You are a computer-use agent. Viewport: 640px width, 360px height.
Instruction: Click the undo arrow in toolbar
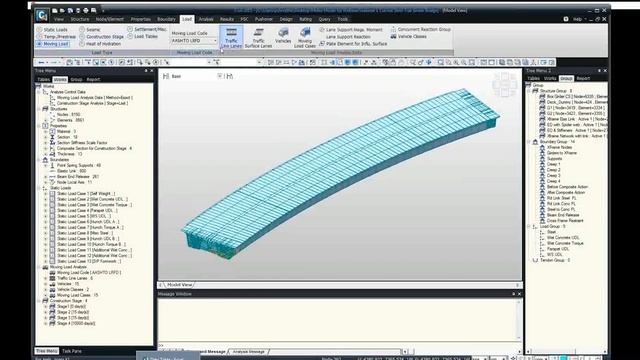pos(41,62)
